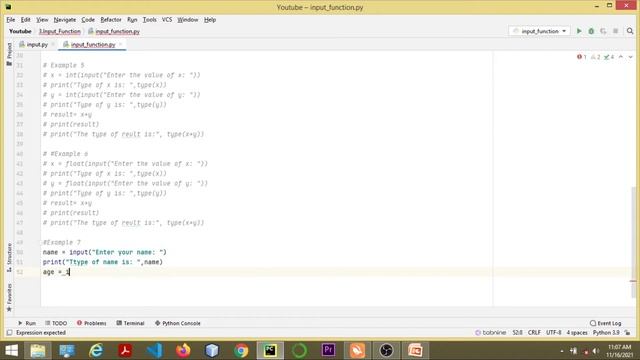This screenshot has width=640, height=360.
Task: Click the line and column indicator 52:8
Action: (517, 333)
